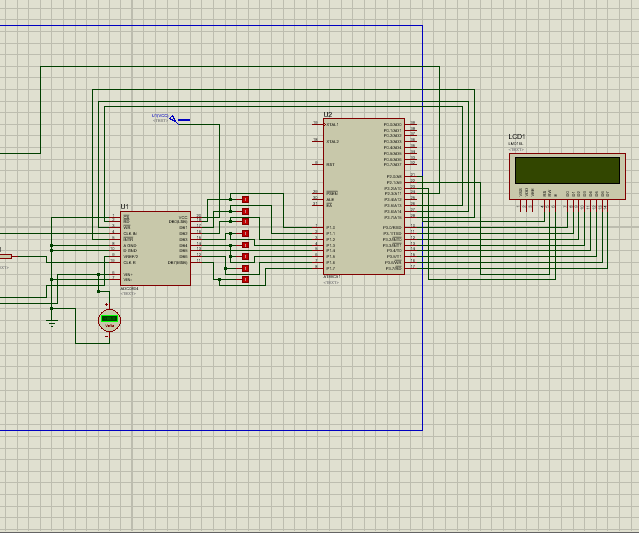
Task: Click the XTAL2 pin label on U2
Action: tap(332, 141)
